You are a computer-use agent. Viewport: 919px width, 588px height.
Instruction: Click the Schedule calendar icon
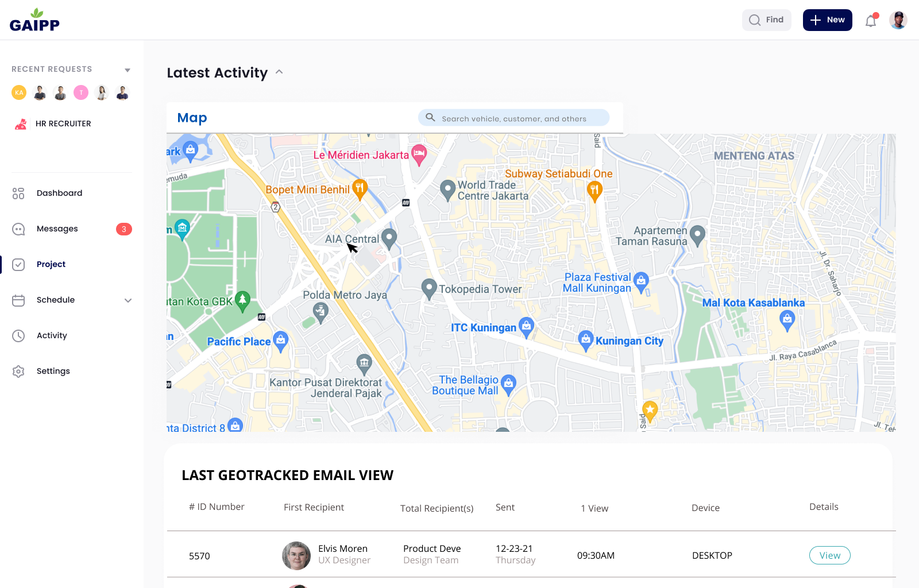point(18,300)
